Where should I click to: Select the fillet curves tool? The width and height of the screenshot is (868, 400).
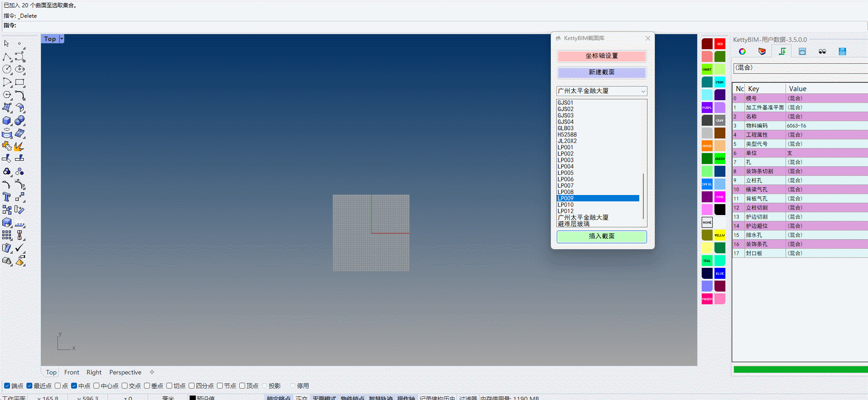click(x=20, y=95)
